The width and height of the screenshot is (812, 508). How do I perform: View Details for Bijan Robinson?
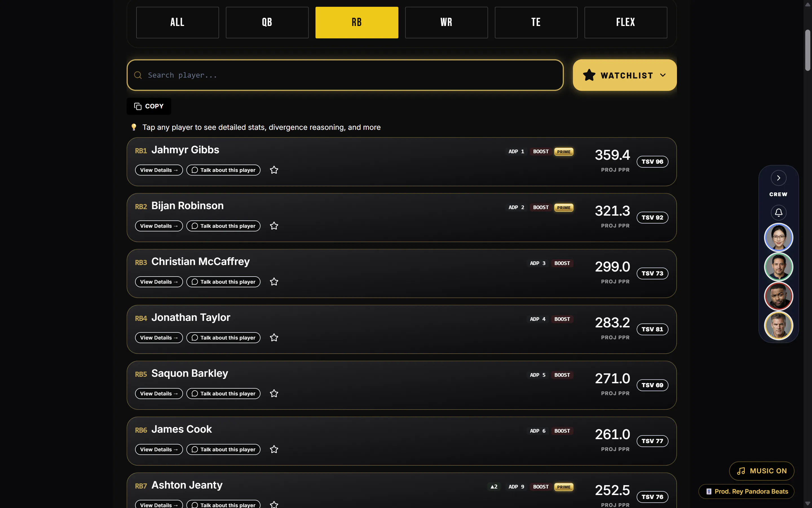pyautogui.click(x=159, y=226)
